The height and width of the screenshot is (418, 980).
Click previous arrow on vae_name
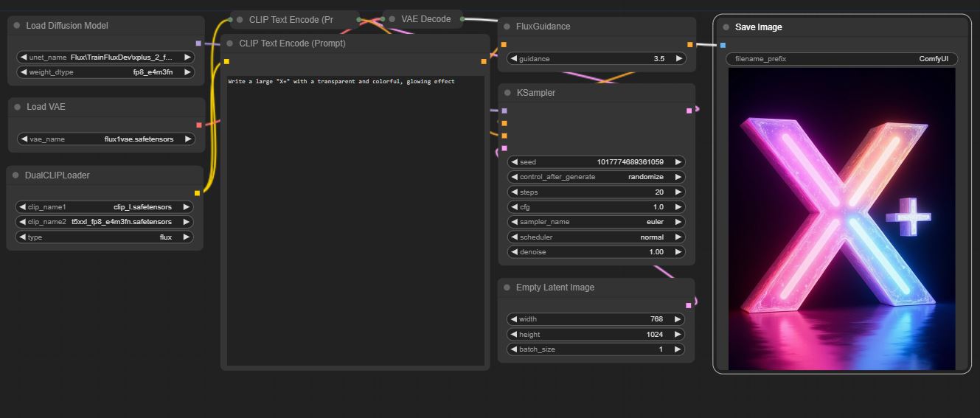click(x=24, y=139)
